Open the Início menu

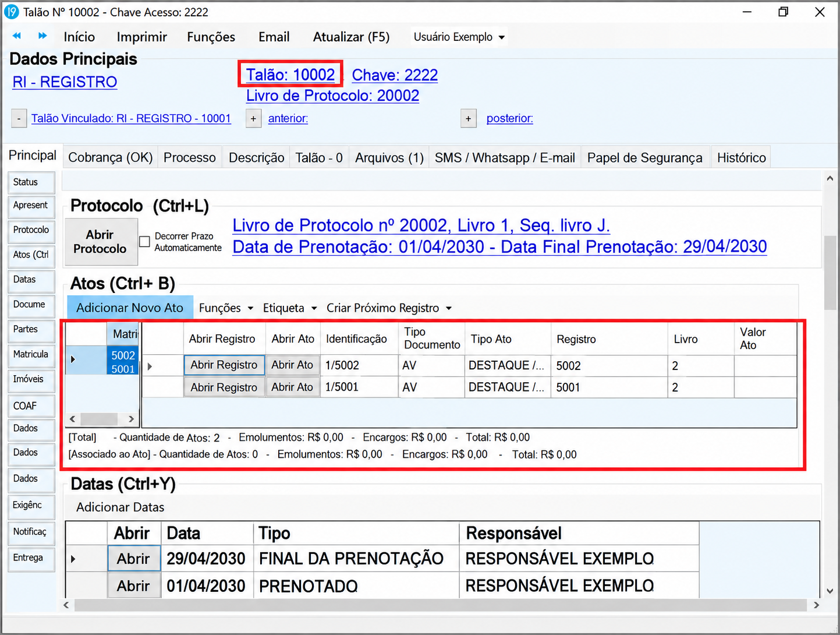coord(79,37)
